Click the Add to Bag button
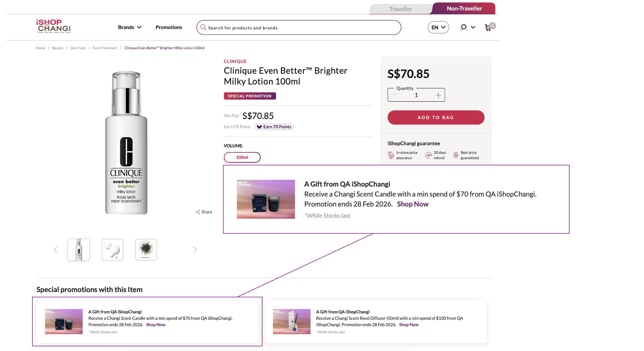This screenshot has width=644, height=351. point(436,118)
